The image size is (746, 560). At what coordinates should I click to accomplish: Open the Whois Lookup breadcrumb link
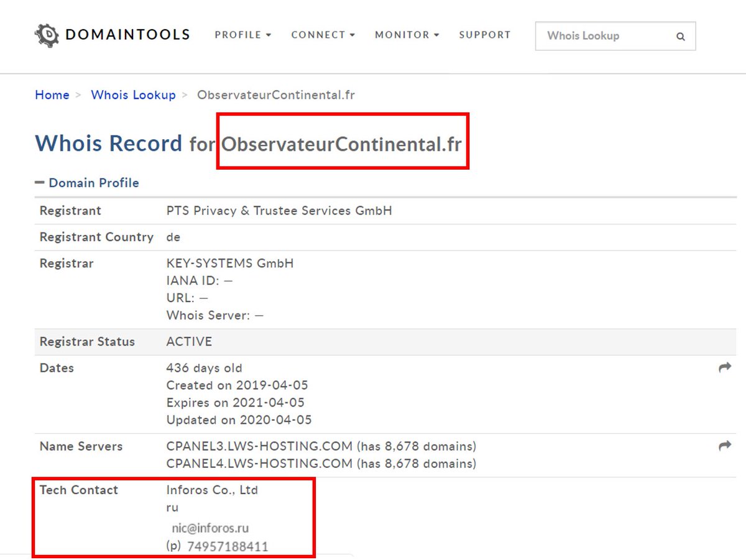134,95
